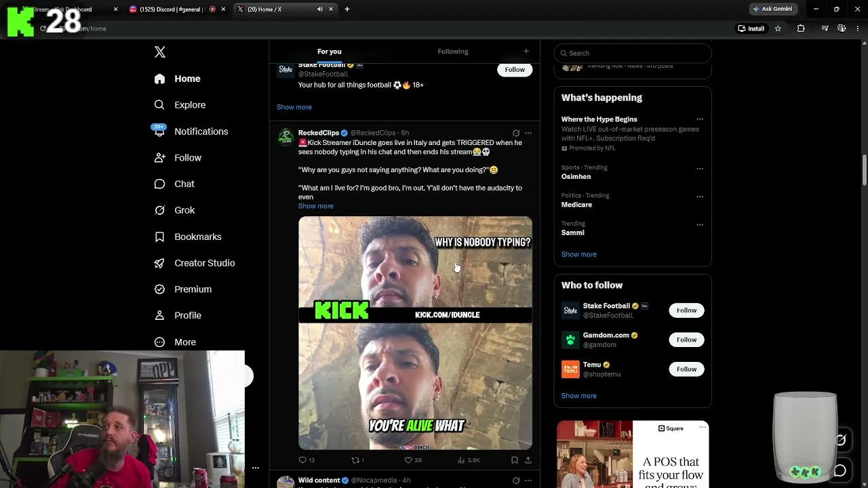This screenshot has height=488, width=868.
Task: Show more of the ReckedClips post text
Action: coord(316,206)
